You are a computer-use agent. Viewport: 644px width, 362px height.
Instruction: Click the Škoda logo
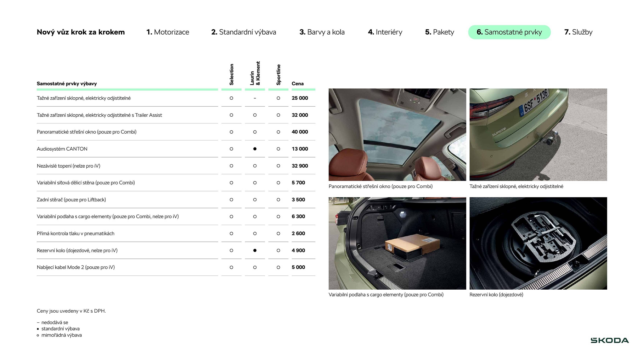pyautogui.click(x=610, y=340)
